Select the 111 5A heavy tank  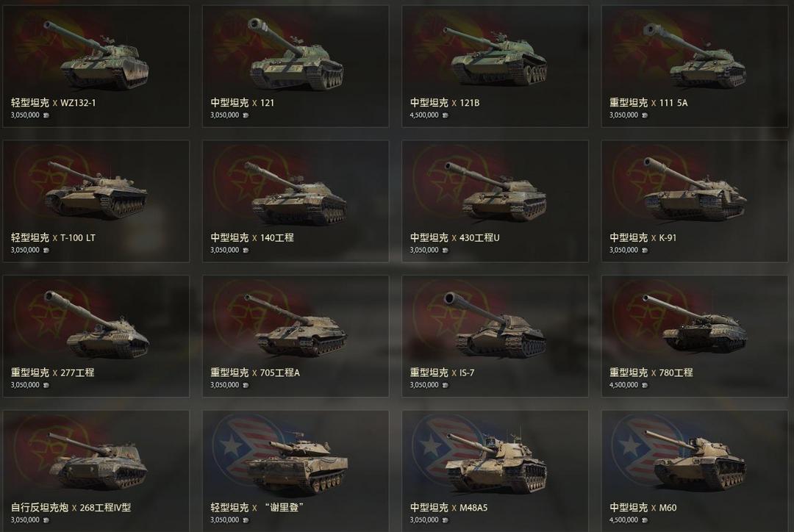tap(695, 66)
